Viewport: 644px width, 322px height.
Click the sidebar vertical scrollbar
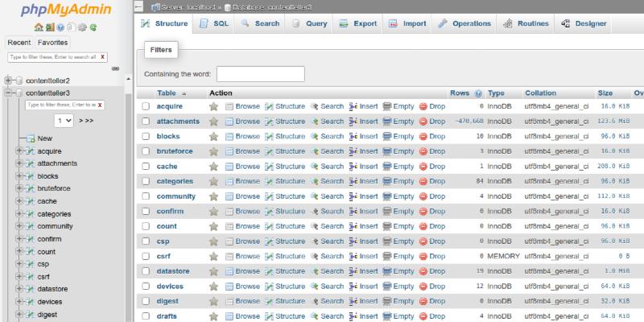(x=129, y=201)
